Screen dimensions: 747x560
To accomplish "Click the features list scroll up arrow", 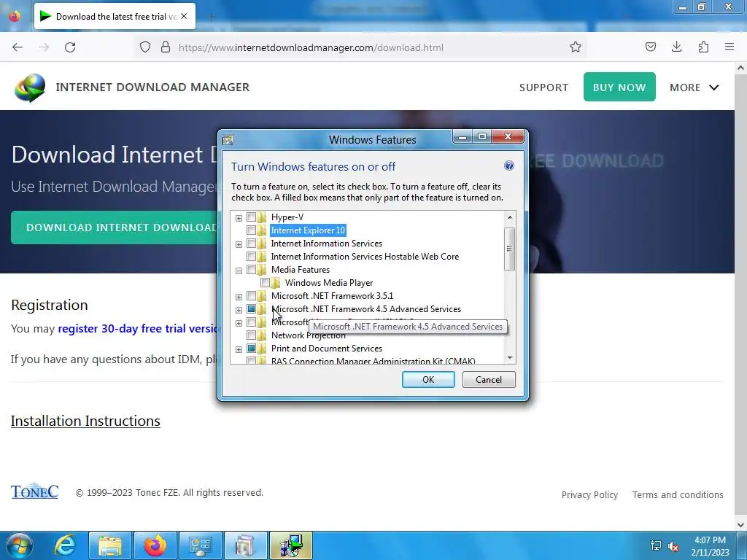I will [x=510, y=217].
